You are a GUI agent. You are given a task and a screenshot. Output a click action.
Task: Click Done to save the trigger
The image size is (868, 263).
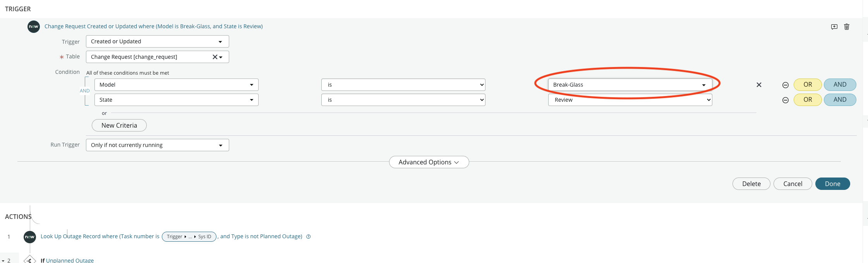tap(832, 183)
